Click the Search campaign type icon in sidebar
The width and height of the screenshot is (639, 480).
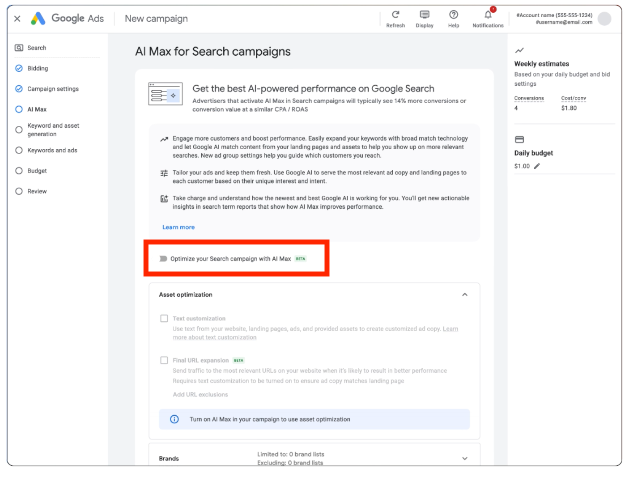(19, 48)
